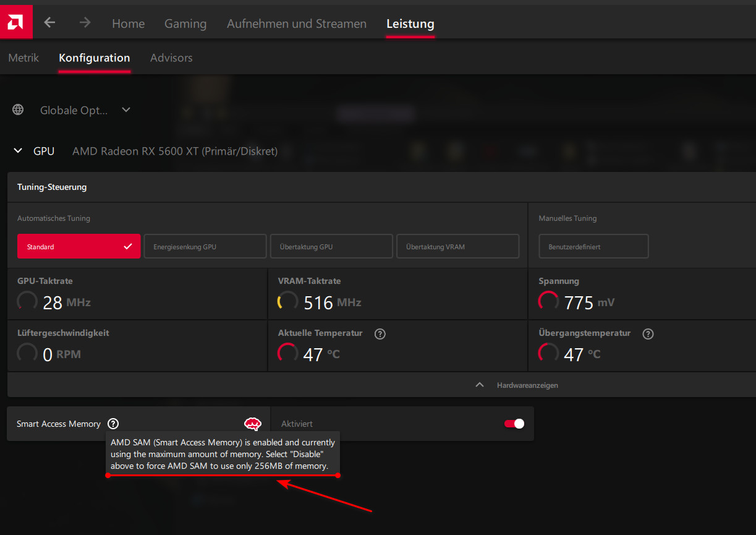Open the Leistung tab
Image resolution: width=756 pixels, height=535 pixels.
coord(410,24)
